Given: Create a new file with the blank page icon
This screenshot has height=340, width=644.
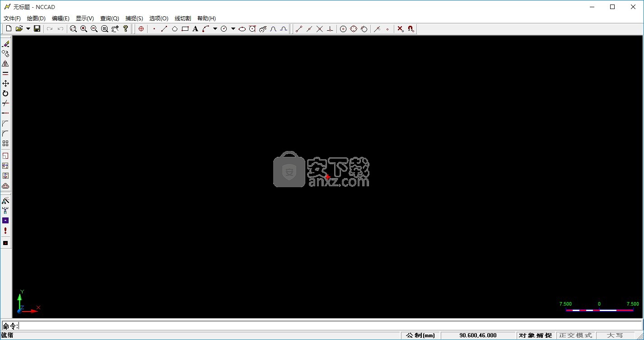Looking at the screenshot, I should (9, 29).
